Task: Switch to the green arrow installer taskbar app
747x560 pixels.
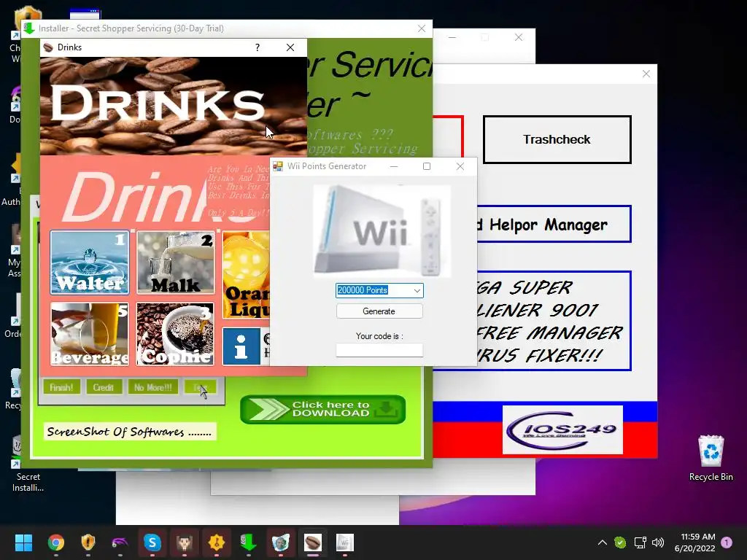Action: click(248, 542)
